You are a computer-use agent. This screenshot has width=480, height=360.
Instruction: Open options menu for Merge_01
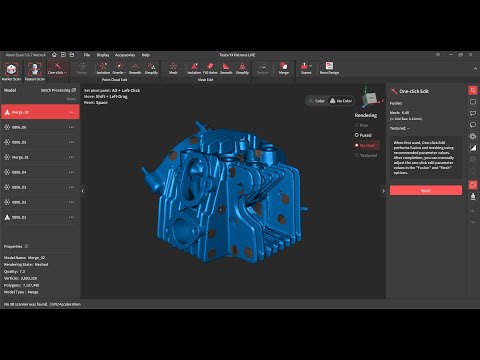[71, 157]
